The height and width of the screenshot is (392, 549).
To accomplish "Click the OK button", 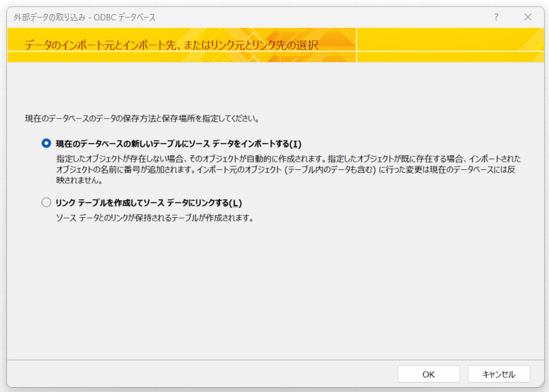I will point(429,374).
